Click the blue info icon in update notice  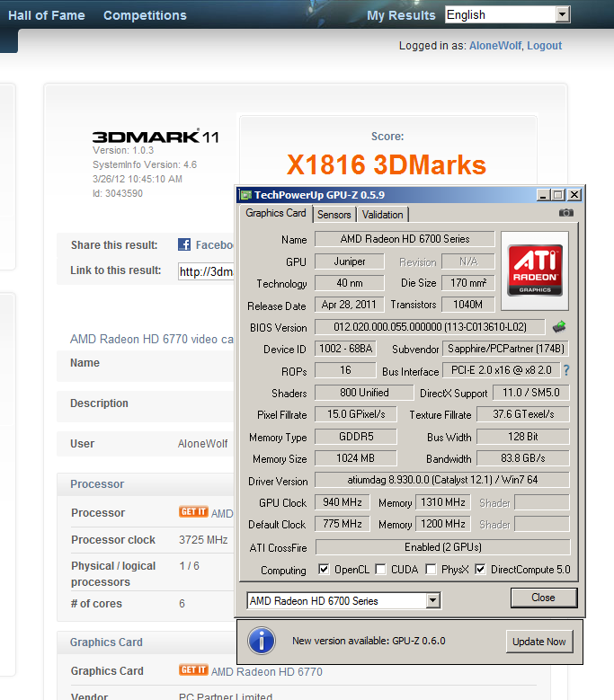pos(262,641)
